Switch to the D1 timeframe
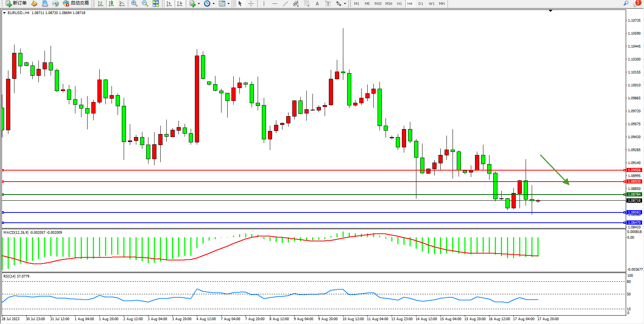This screenshot has height=324, width=644. click(x=421, y=3)
